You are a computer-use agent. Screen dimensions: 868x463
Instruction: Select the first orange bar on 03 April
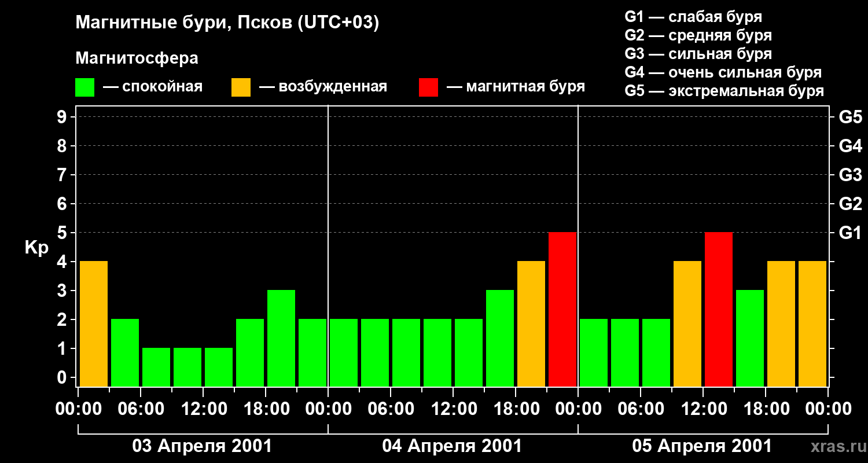click(x=94, y=324)
